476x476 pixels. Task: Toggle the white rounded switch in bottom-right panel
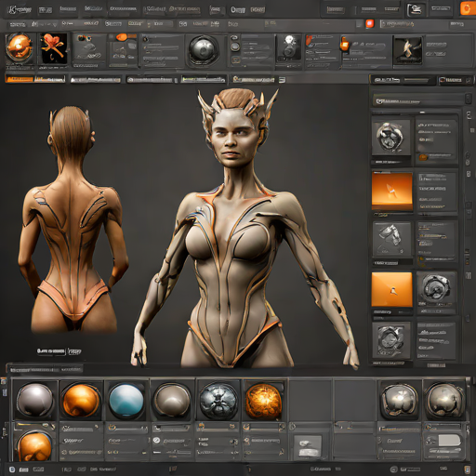point(449,440)
